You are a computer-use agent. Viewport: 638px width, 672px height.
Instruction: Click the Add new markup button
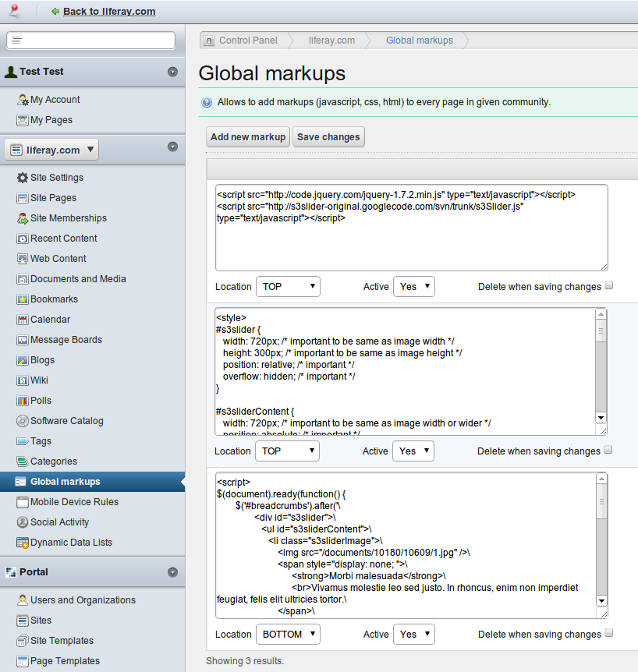point(248,137)
